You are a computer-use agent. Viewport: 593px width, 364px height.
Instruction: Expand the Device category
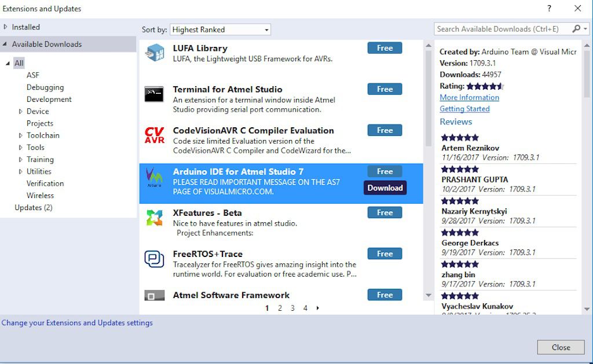click(x=20, y=112)
